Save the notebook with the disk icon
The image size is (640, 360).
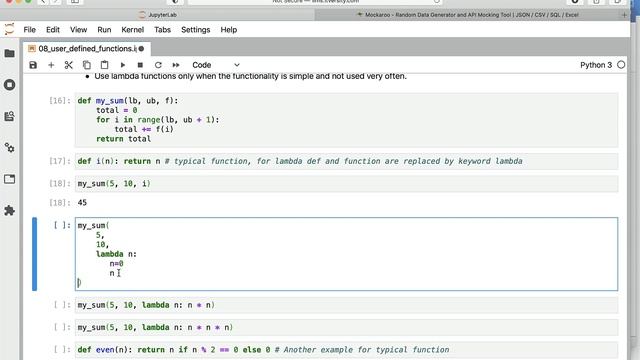point(33,65)
